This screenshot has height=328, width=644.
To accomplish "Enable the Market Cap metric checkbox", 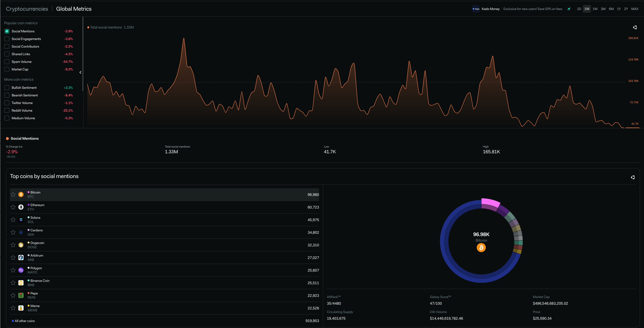I will (x=7, y=69).
